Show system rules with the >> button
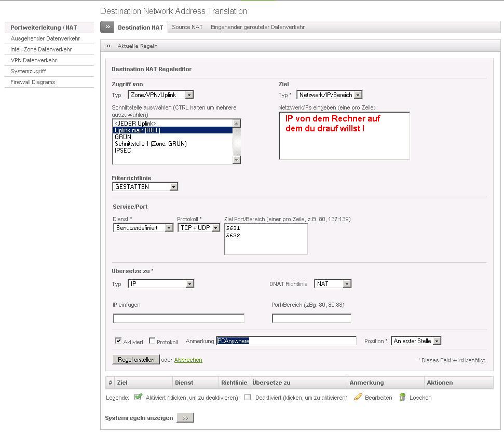This screenshot has height=435, width=504. [185, 418]
